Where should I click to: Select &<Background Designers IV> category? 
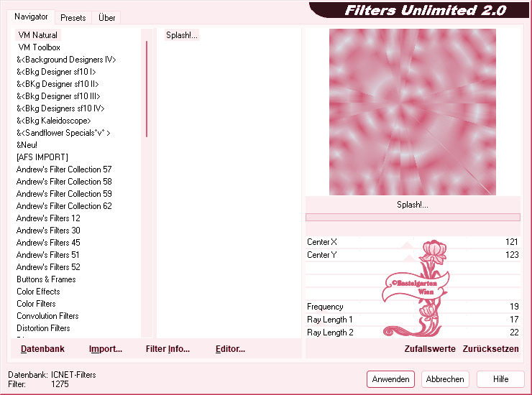pyautogui.click(x=66, y=60)
